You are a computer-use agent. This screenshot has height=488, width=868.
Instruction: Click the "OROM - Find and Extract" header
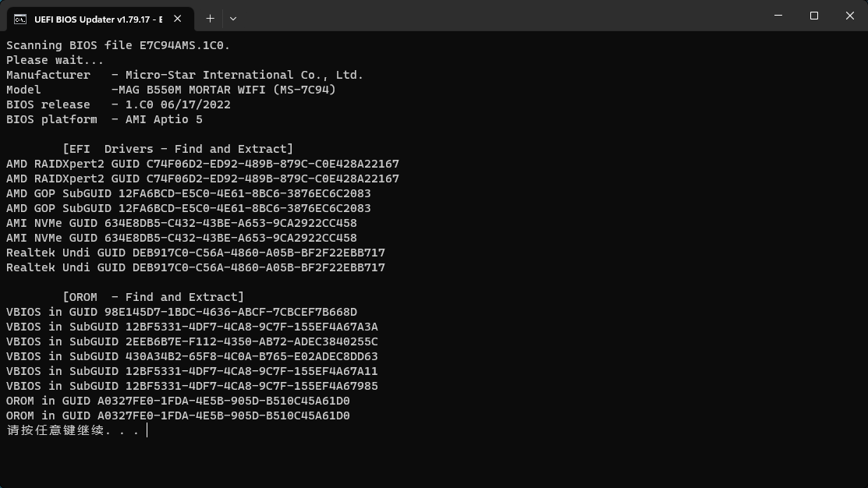[x=153, y=297]
